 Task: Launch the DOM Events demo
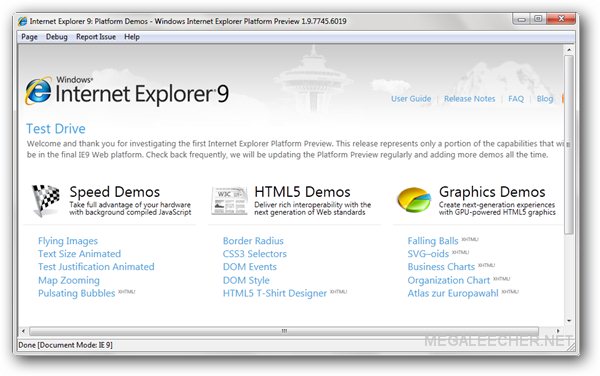pos(249,267)
